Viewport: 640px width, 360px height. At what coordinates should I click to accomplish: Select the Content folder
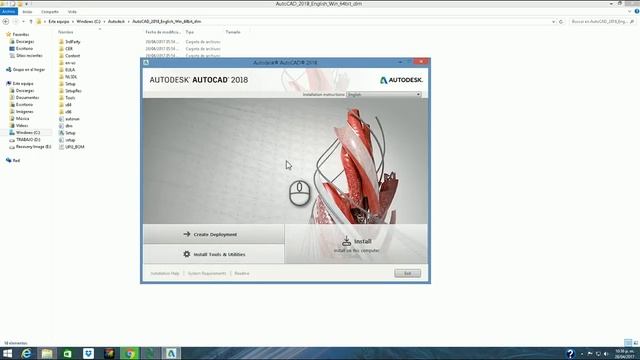[72, 56]
